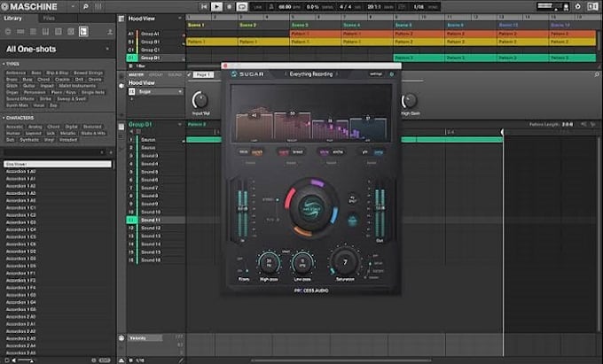Click the Low-pass knob in Sugar
Image resolution: width=603 pixels, height=364 pixels.
click(x=302, y=263)
